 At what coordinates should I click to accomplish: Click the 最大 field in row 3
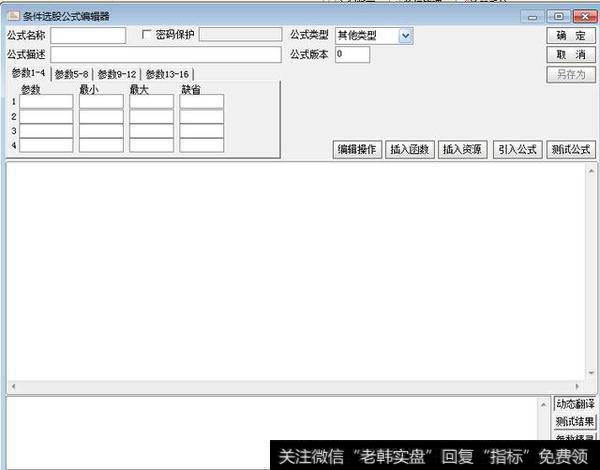coord(152,131)
